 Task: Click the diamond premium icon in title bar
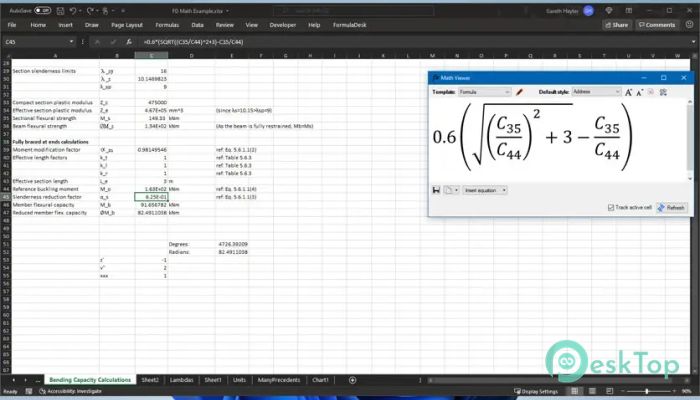608,10
